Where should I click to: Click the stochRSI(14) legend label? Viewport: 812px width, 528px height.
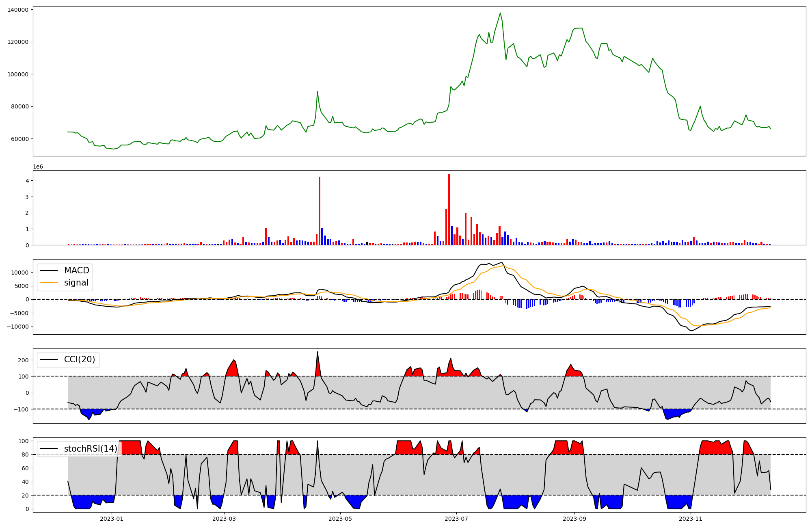[91, 449]
